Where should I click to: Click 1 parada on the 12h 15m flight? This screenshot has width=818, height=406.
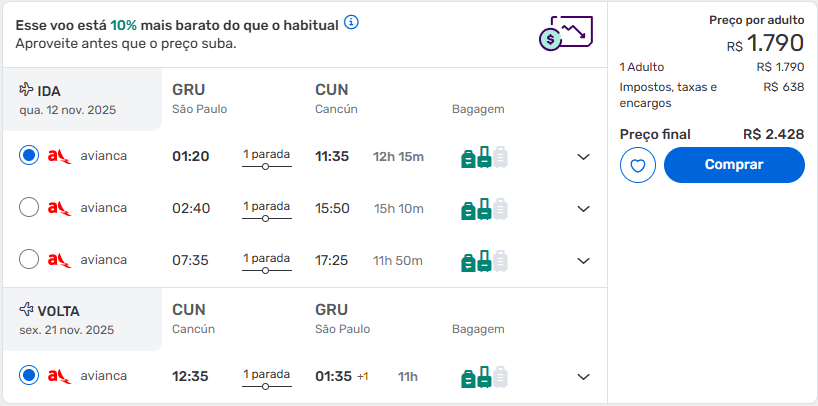coord(267,154)
